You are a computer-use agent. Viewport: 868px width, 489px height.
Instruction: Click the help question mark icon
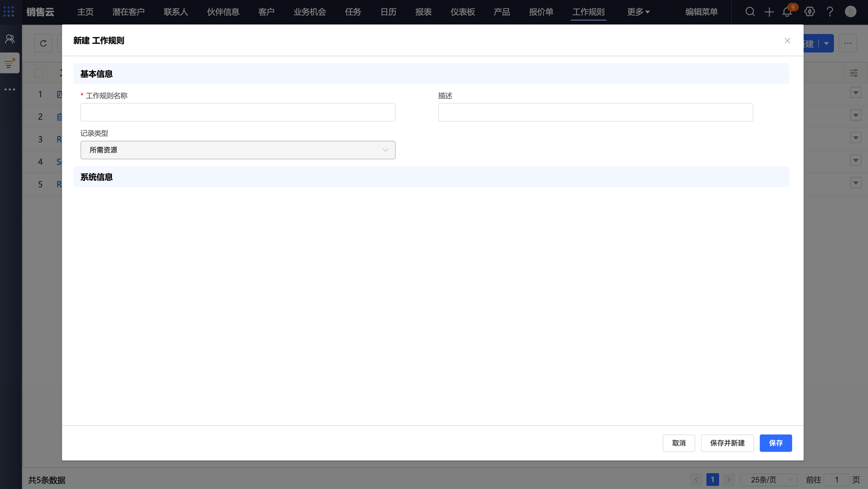pos(830,12)
